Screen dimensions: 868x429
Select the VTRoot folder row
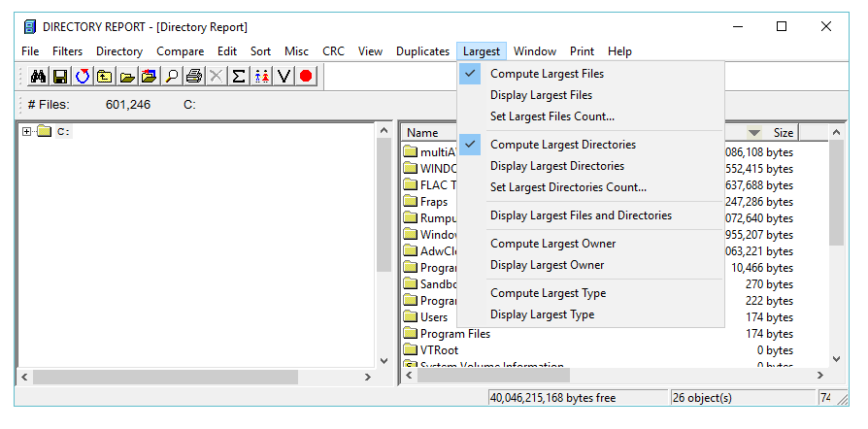point(599,349)
